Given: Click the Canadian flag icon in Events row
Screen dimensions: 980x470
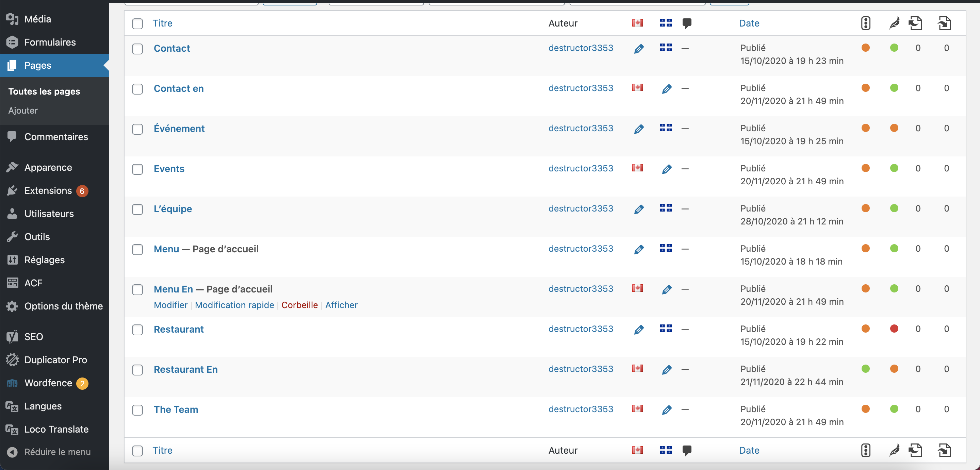Looking at the screenshot, I should point(638,168).
